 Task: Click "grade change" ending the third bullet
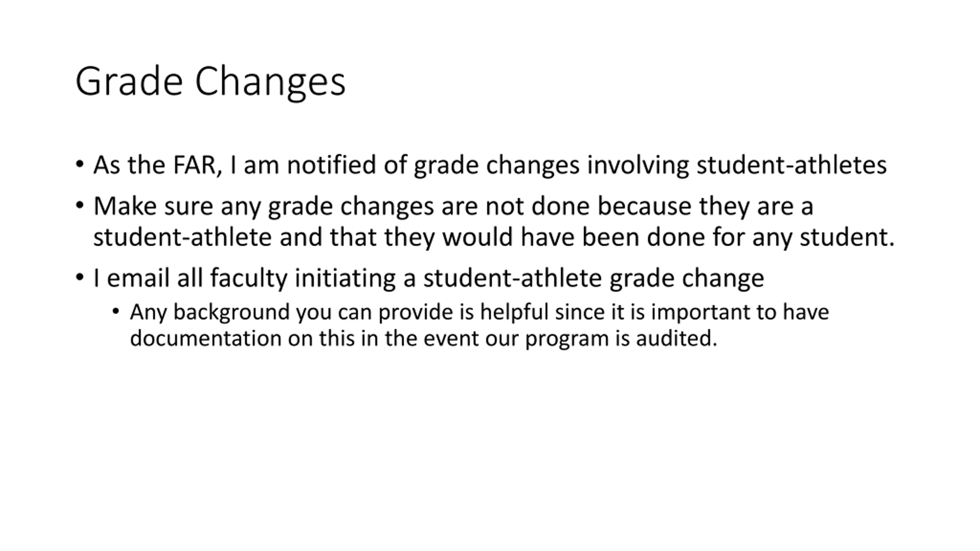coord(687,279)
